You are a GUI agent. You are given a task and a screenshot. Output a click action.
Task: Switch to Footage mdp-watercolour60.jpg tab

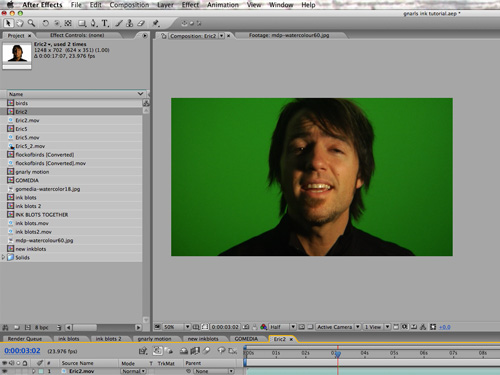coord(289,35)
